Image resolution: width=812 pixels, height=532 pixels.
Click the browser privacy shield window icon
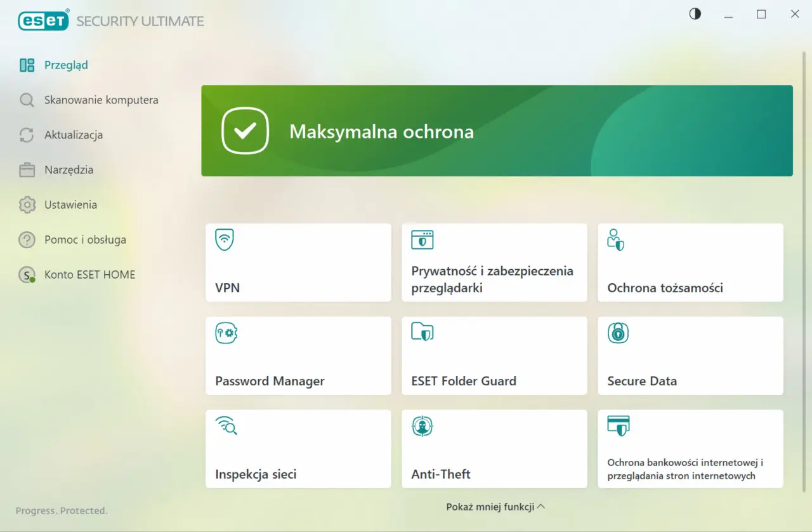[422, 240]
